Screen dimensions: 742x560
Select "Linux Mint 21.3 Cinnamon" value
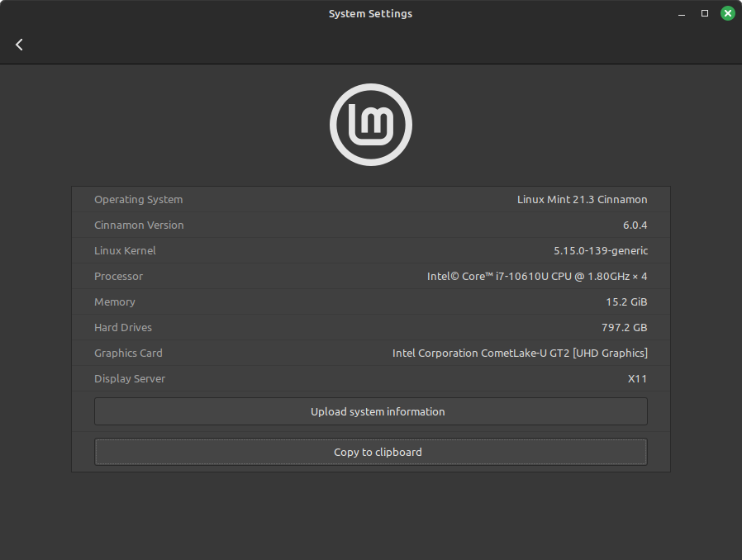tap(582, 200)
